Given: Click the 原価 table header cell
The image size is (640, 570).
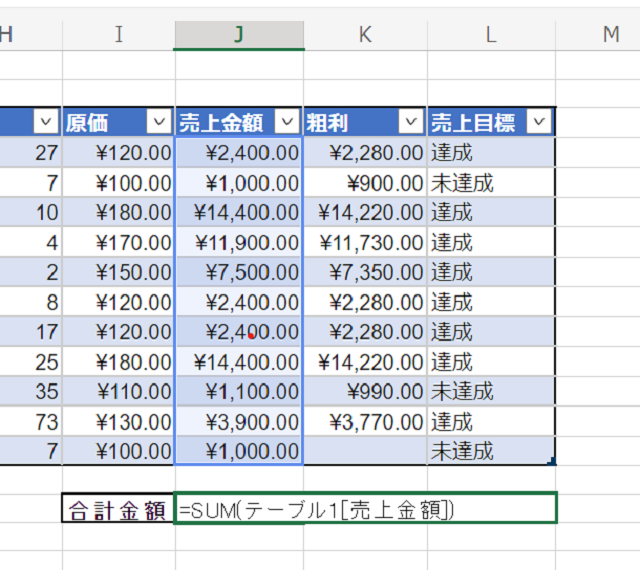Looking at the screenshot, I should (x=118, y=122).
